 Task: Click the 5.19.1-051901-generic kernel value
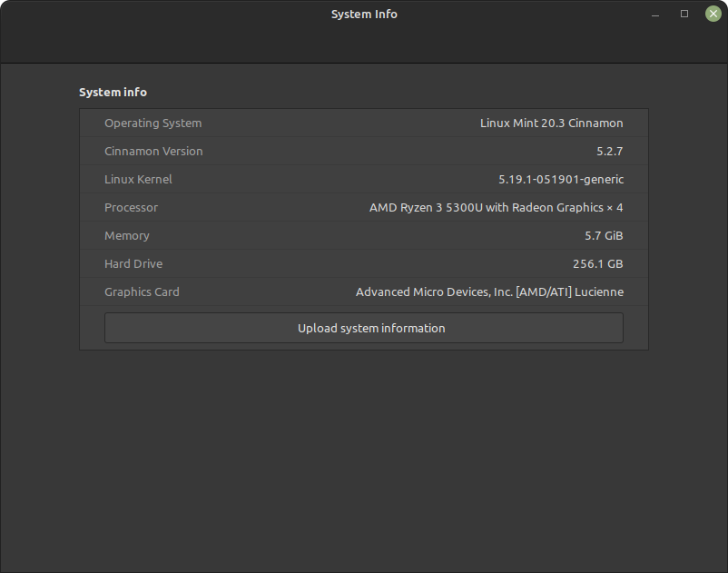click(561, 179)
